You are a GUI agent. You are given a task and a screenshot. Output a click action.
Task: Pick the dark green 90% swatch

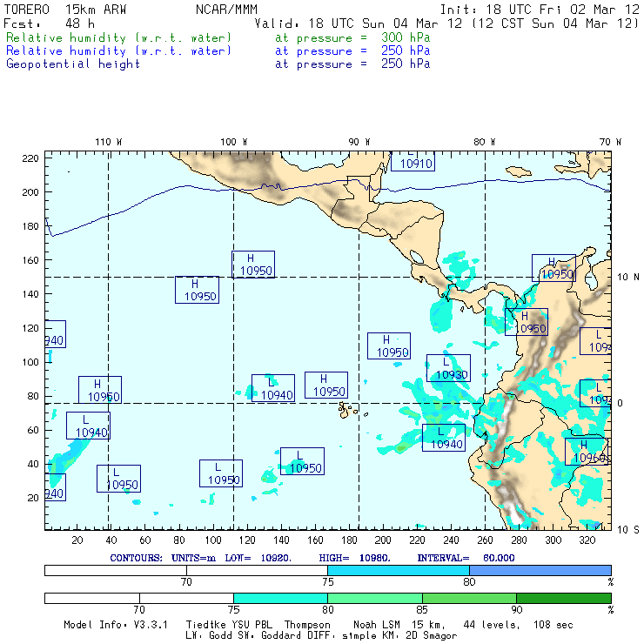tap(563, 598)
